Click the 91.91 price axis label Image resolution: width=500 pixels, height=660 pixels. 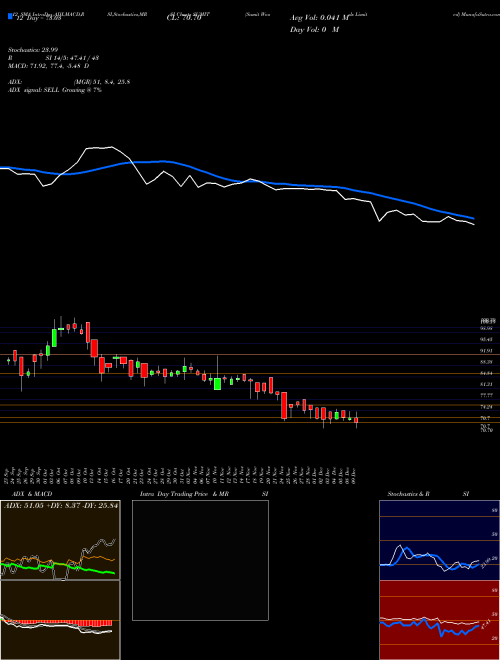486,350
